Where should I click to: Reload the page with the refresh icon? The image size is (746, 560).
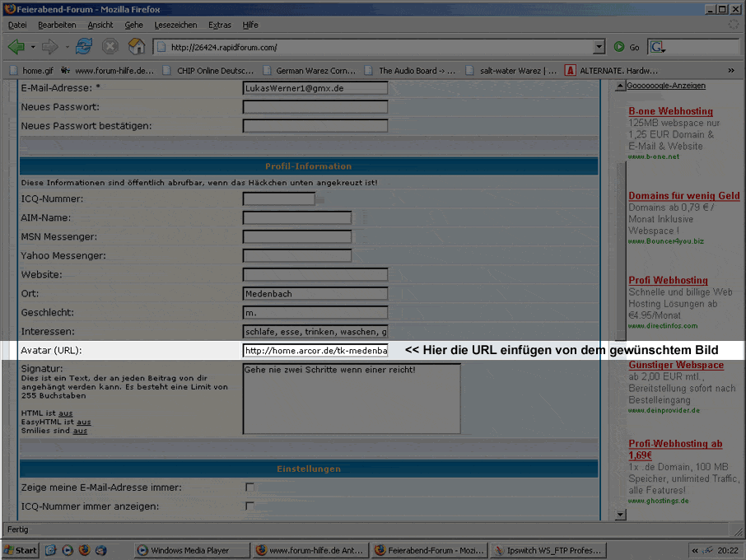[x=83, y=47]
